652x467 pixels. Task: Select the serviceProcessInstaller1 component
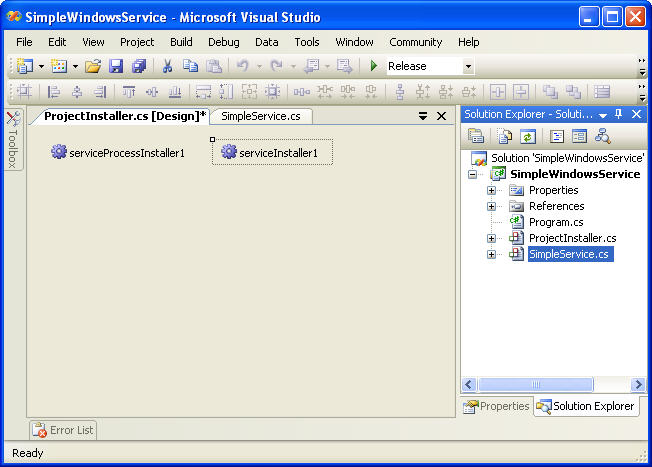coord(118,153)
